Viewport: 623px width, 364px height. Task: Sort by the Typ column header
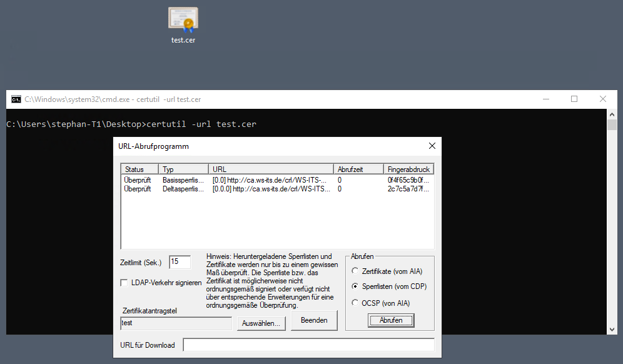pos(183,169)
